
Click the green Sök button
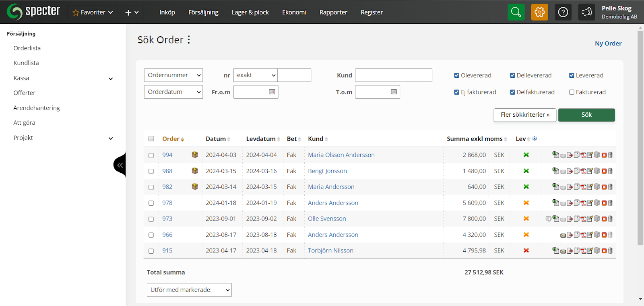pos(586,115)
